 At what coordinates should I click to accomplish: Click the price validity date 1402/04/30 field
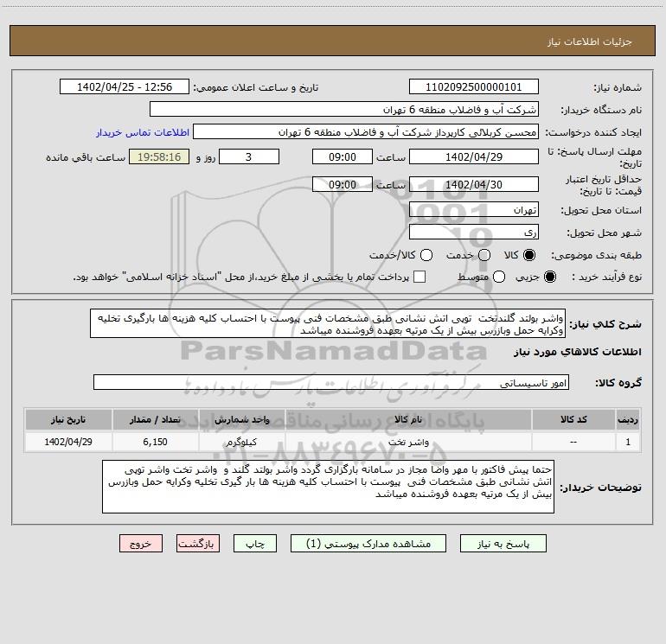474,184
